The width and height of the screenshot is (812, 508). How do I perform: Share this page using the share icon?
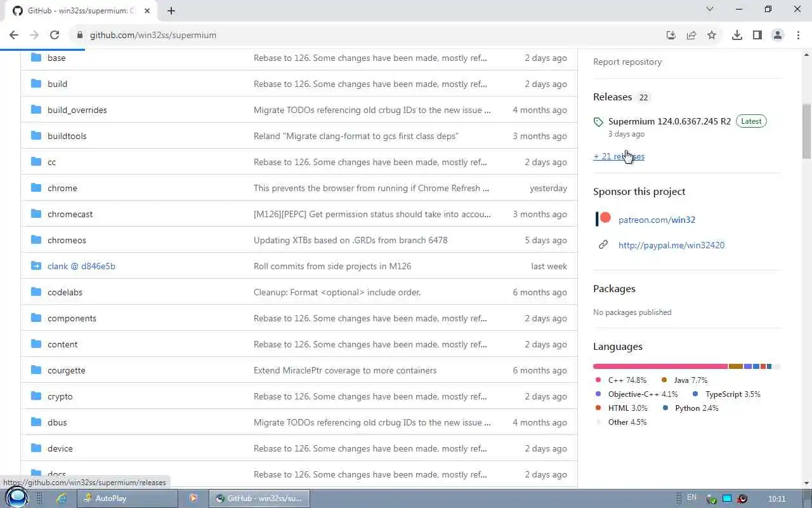point(691,35)
